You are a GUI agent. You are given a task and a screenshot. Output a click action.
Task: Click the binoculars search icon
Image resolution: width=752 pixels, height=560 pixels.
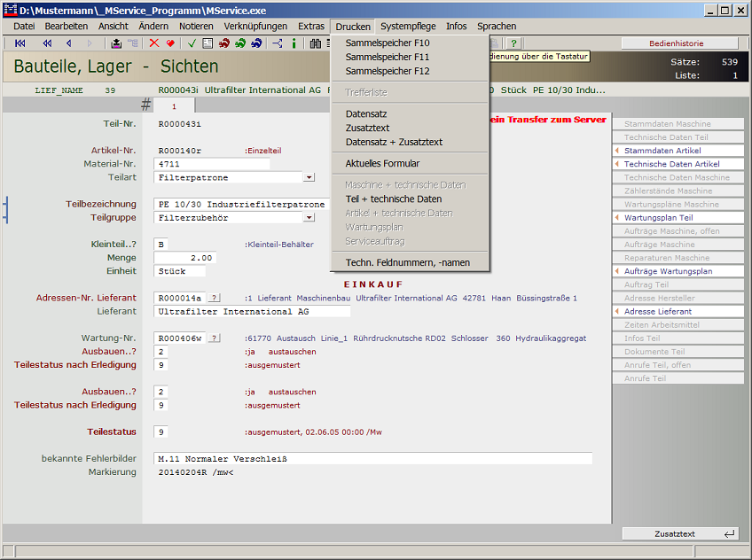(x=315, y=43)
